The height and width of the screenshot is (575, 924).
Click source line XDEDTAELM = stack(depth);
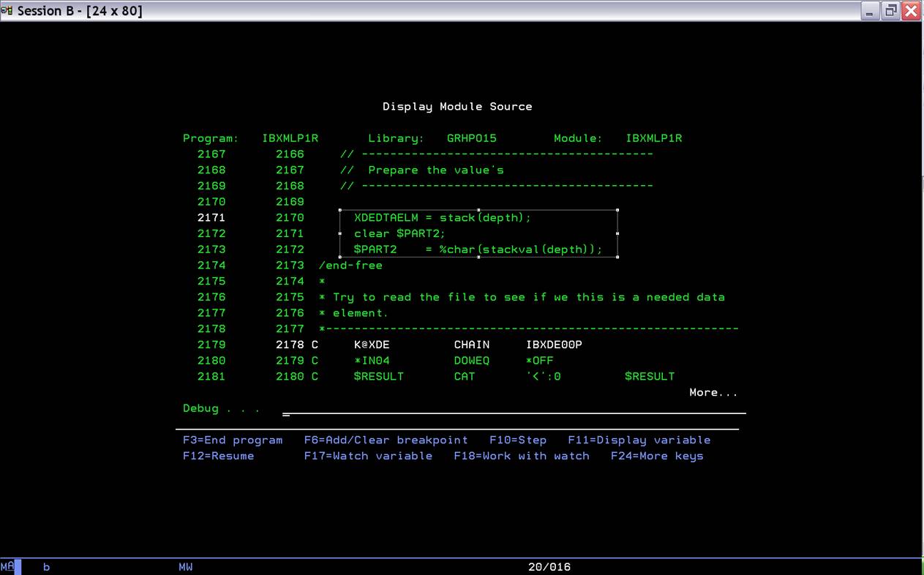443,217
